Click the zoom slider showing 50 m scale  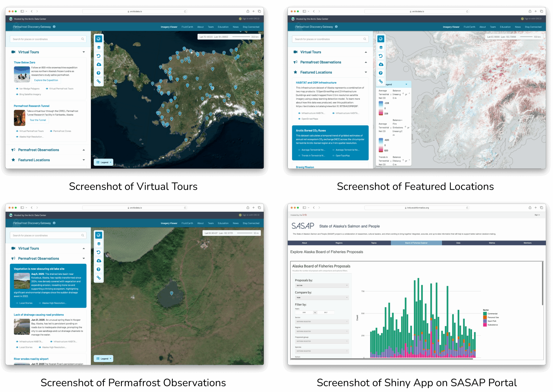tap(245, 233)
